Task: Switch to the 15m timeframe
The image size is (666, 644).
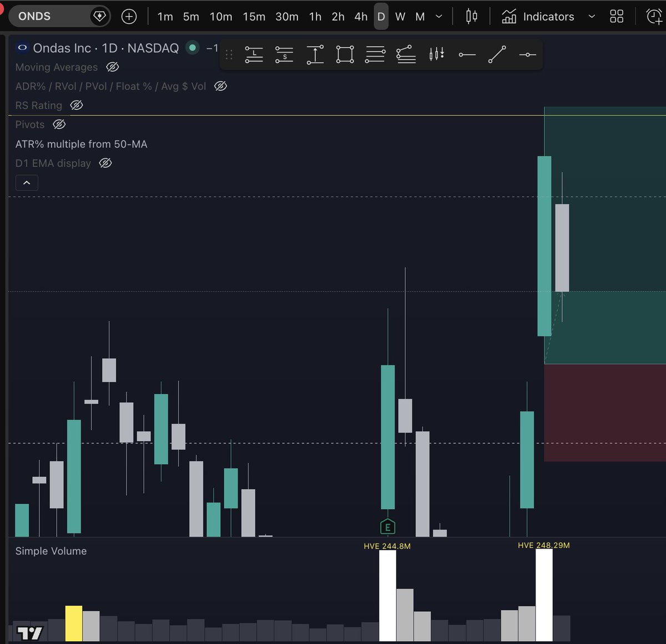Action: [254, 17]
